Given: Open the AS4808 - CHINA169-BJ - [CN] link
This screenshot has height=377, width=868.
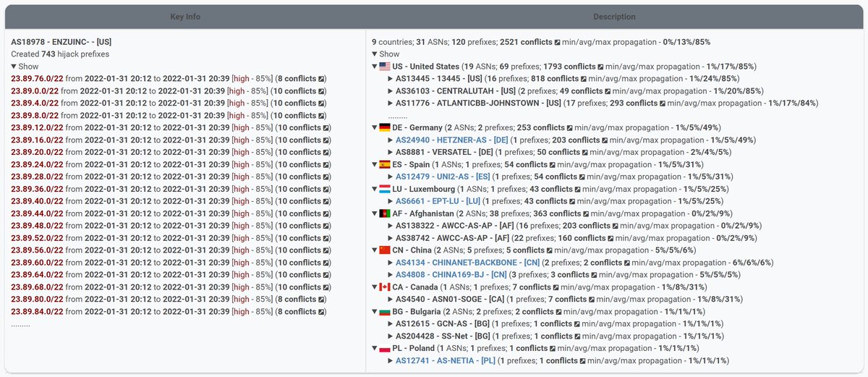Looking at the screenshot, I should coord(451,276).
